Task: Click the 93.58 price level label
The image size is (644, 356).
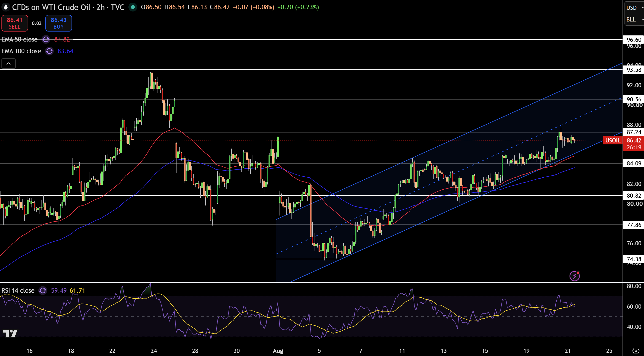Action: pos(634,70)
